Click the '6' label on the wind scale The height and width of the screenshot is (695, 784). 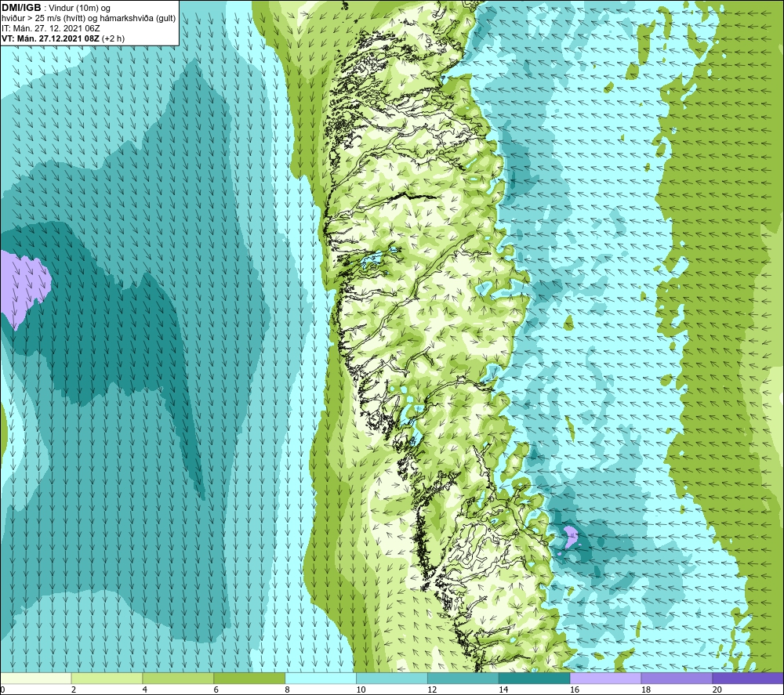coord(216,690)
